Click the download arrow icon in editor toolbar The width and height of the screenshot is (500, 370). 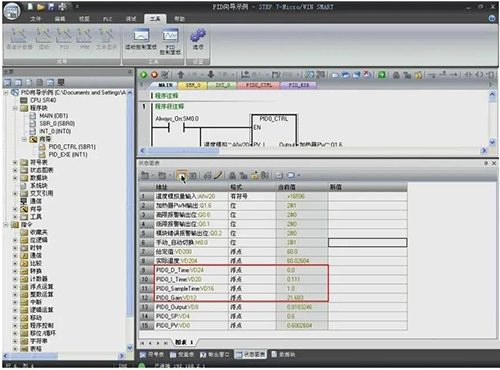211,75
